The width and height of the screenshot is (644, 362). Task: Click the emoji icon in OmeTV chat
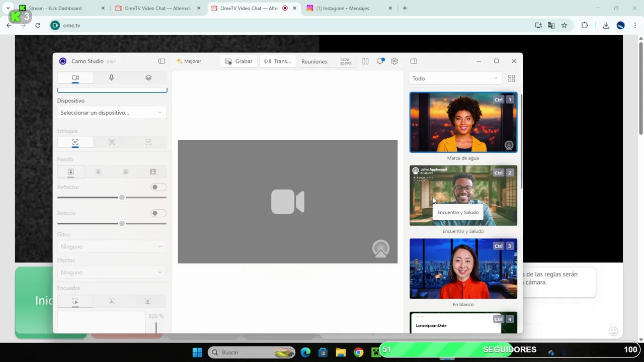pyautogui.click(x=613, y=331)
